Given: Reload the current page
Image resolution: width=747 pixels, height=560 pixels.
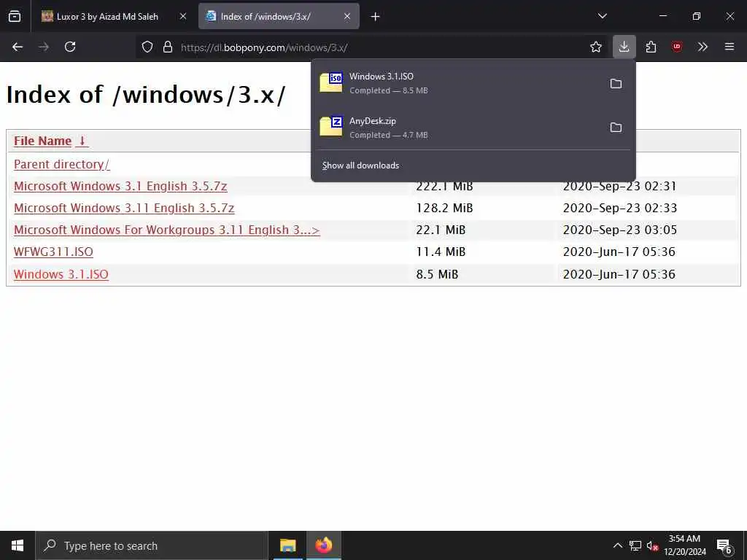Looking at the screenshot, I should [x=70, y=47].
